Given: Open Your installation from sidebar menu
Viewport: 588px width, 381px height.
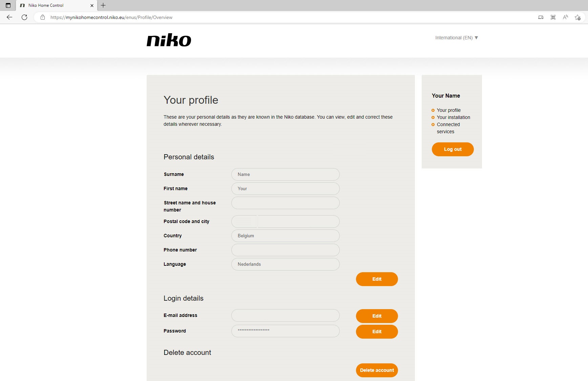Looking at the screenshot, I should tap(453, 117).
